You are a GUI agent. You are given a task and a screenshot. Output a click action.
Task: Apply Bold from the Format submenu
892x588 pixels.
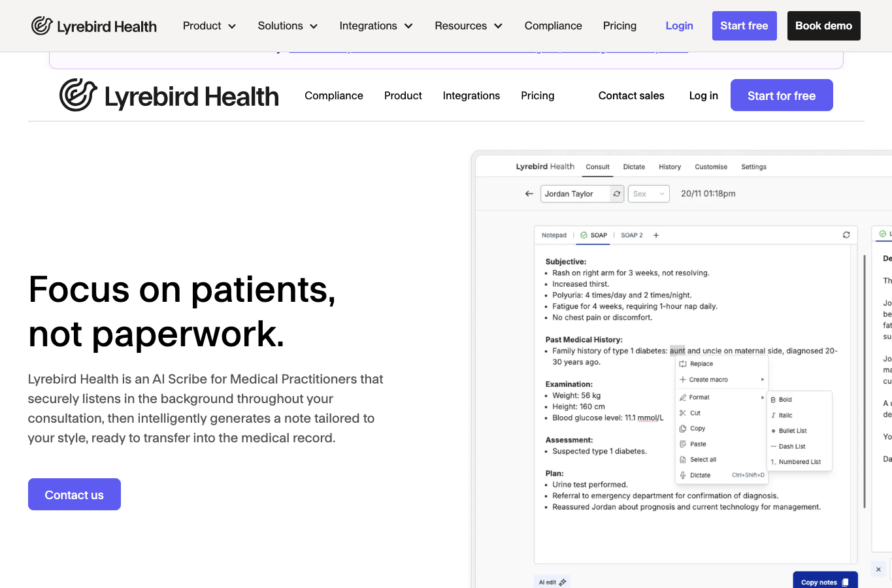782,399
